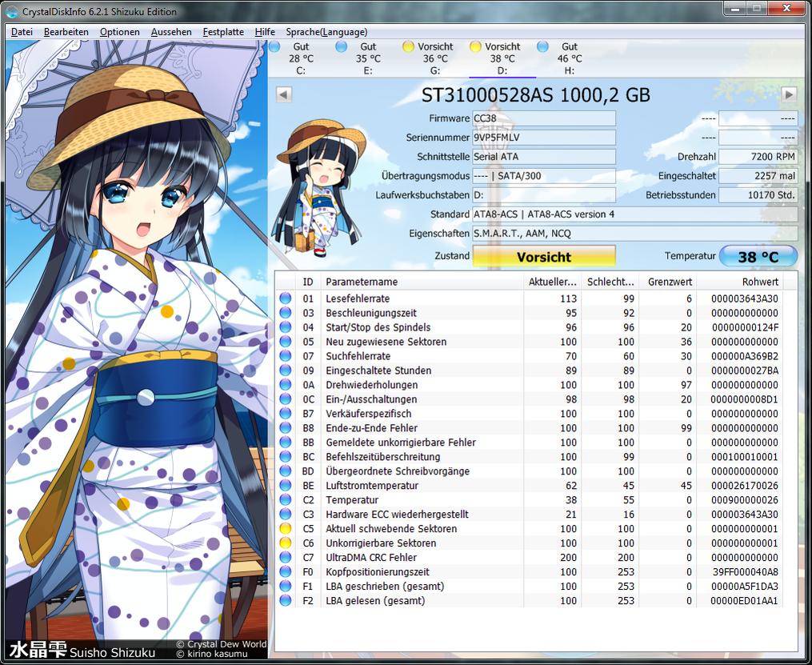Open the Hilfe menu
Screen dimensions: 812x665
265,32
